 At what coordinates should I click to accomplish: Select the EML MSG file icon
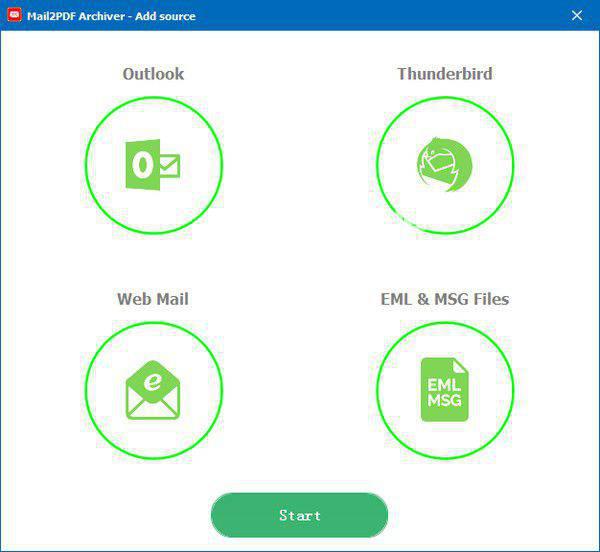[445, 390]
